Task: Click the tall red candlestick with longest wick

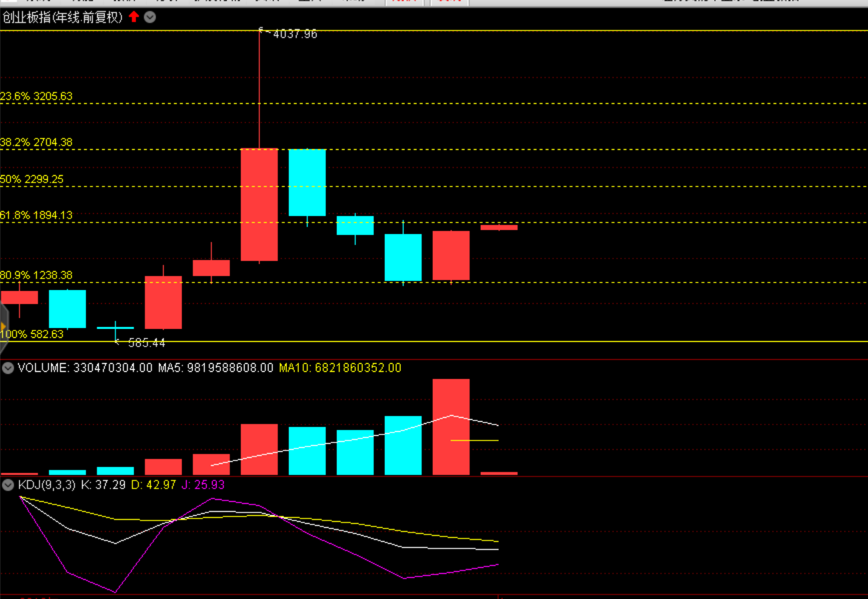Action: pos(259,204)
